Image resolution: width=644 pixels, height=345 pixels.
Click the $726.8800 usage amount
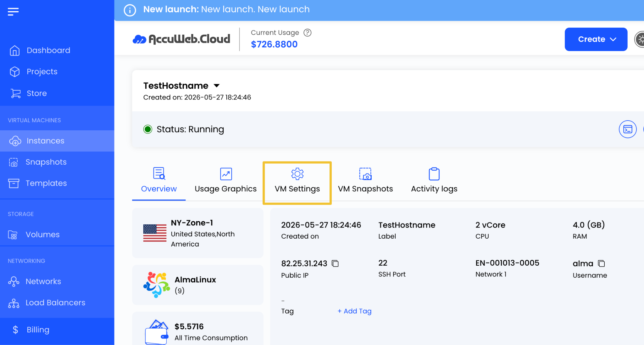(274, 44)
